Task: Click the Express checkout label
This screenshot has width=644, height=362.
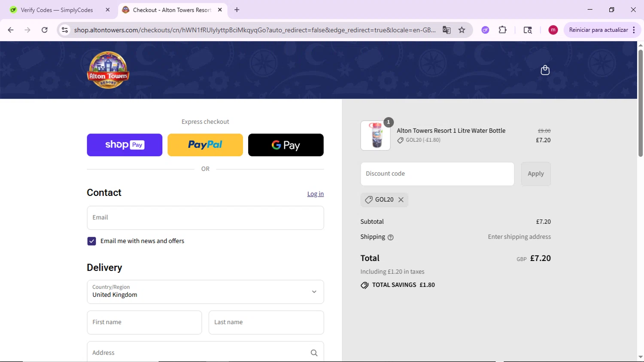Action: pos(205,122)
